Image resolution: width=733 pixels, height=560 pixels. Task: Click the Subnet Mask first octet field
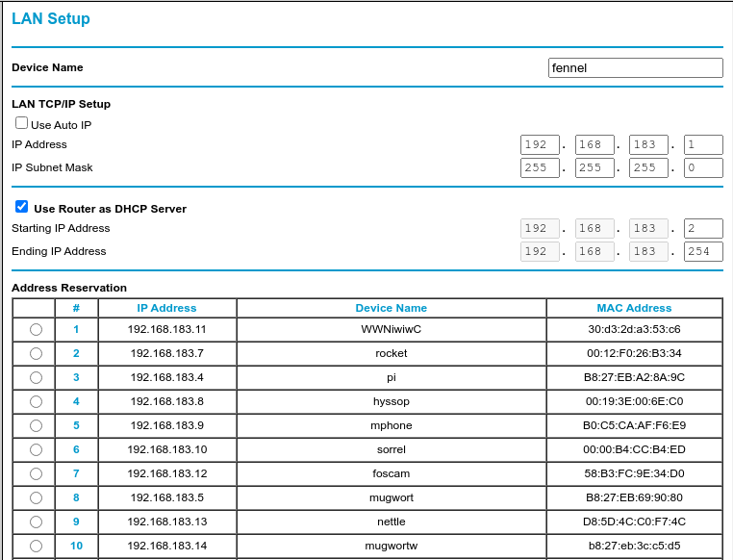click(540, 167)
